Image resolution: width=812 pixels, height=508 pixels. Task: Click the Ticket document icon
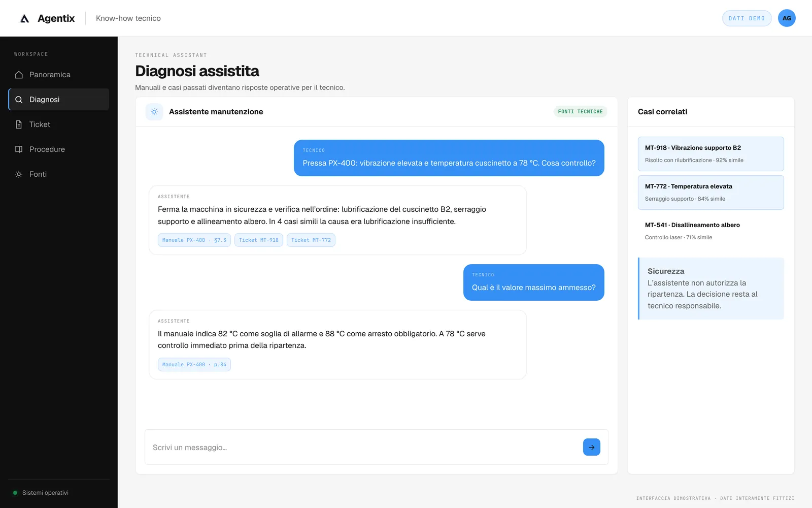(19, 124)
